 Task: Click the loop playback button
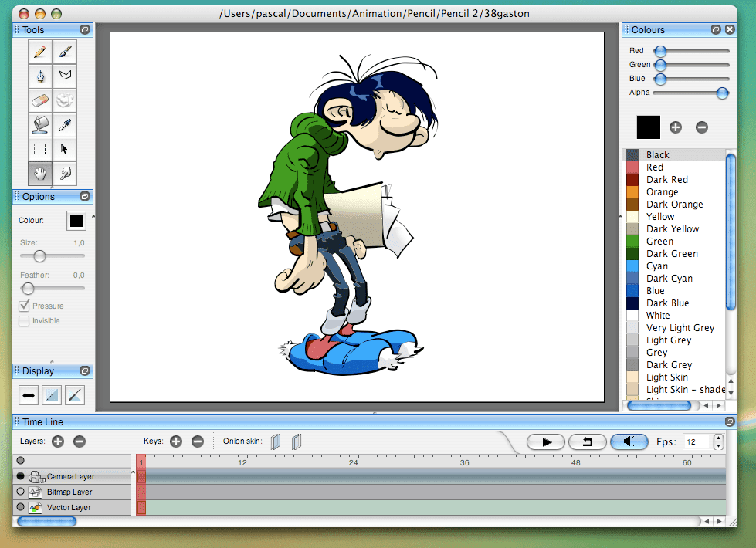587,441
